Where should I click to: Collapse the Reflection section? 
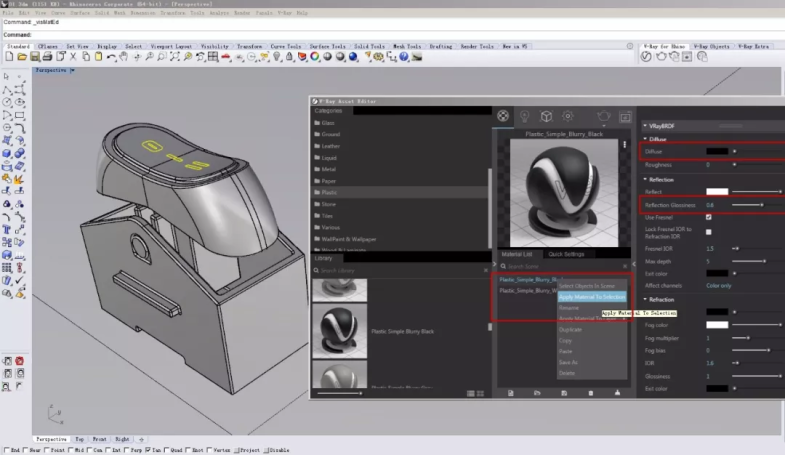645,179
